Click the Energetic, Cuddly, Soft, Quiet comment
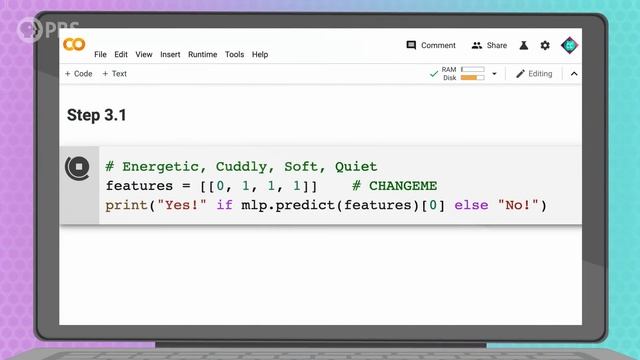Image resolution: width=640 pixels, height=360 pixels. pyautogui.click(x=241, y=167)
